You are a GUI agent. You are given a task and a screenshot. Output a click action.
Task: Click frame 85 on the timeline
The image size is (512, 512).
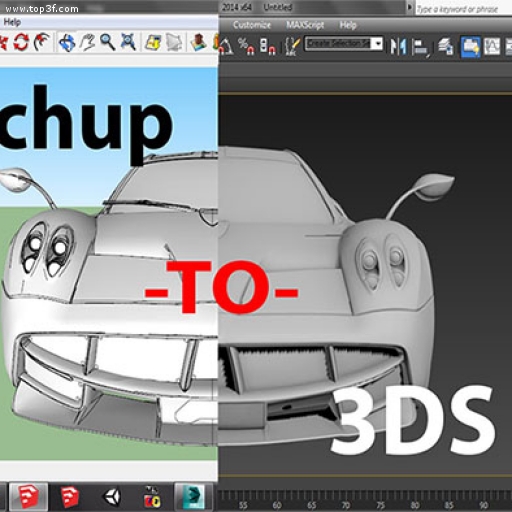(x=449, y=505)
